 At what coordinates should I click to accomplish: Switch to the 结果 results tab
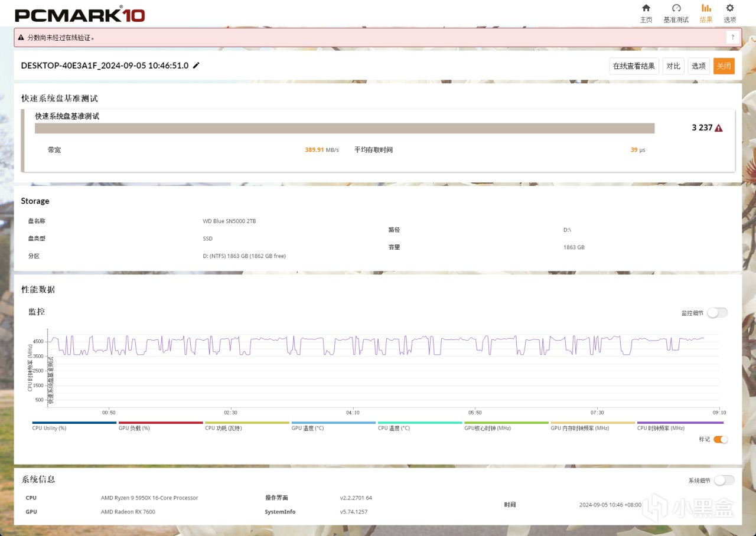coord(706,13)
